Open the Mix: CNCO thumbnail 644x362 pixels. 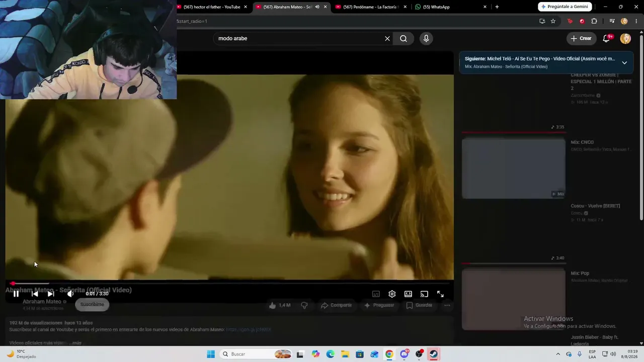tap(514, 168)
